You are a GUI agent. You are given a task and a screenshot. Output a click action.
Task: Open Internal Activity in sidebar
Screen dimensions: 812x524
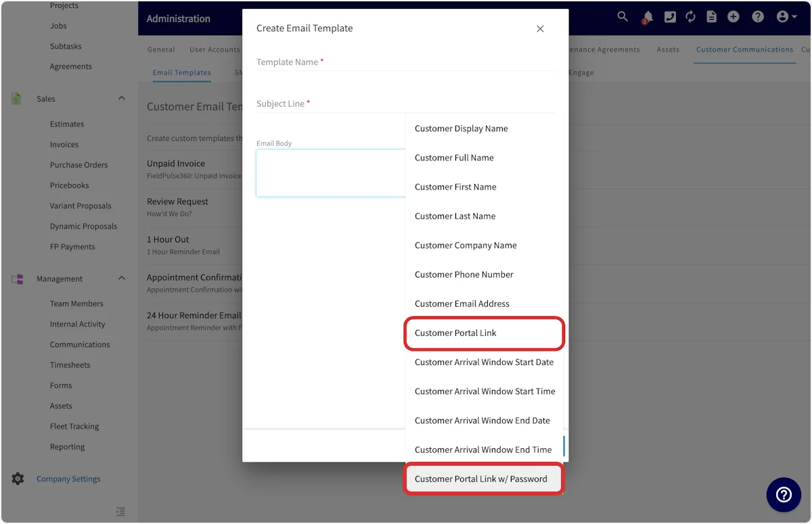[77, 324]
